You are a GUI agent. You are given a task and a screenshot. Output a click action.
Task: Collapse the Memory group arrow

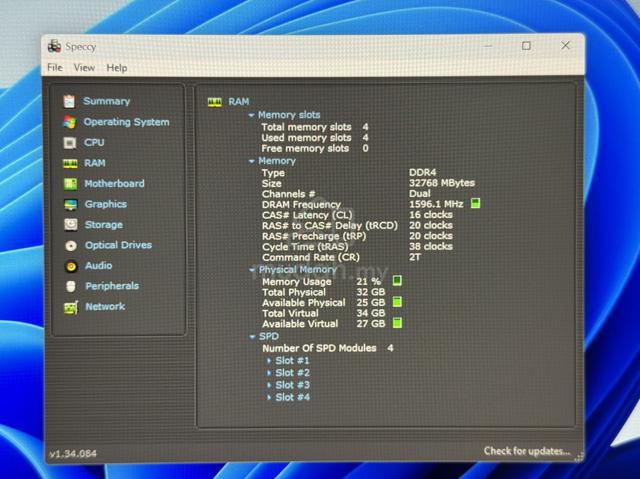tap(252, 162)
